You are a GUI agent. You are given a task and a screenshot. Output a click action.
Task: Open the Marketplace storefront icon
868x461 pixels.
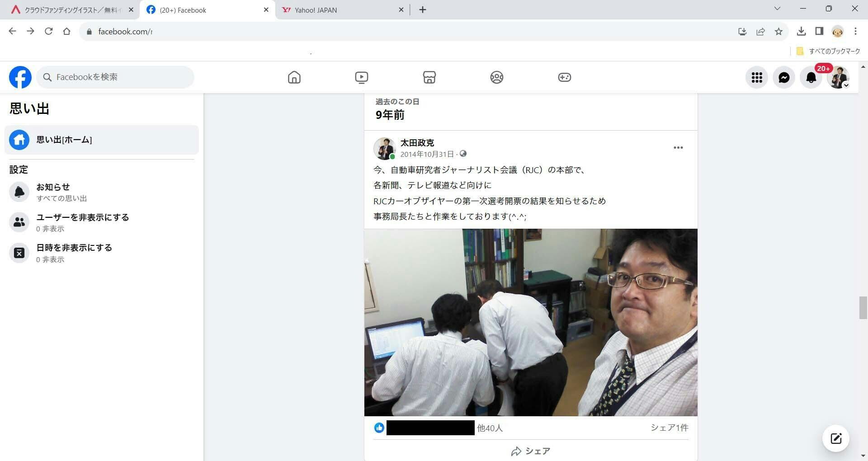(x=429, y=77)
